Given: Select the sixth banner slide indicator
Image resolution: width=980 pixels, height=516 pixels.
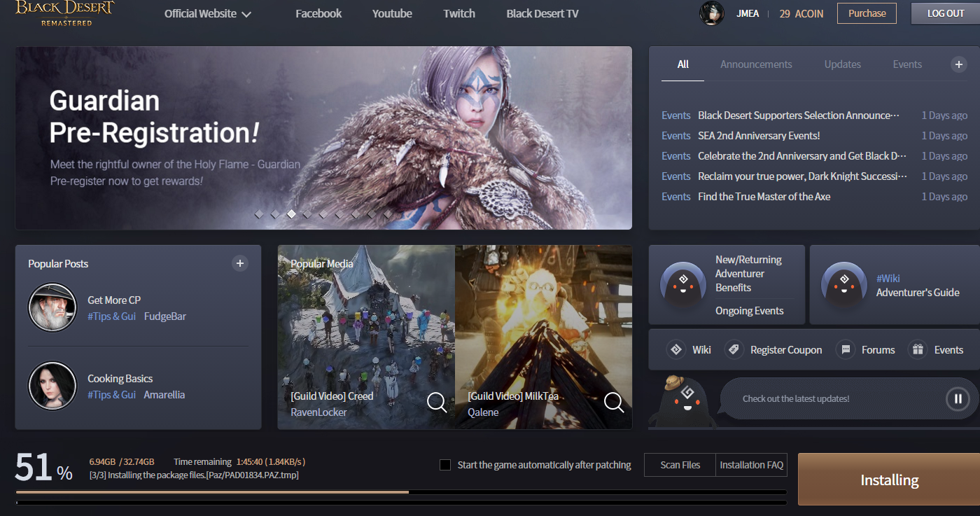Looking at the screenshot, I should tap(339, 214).
